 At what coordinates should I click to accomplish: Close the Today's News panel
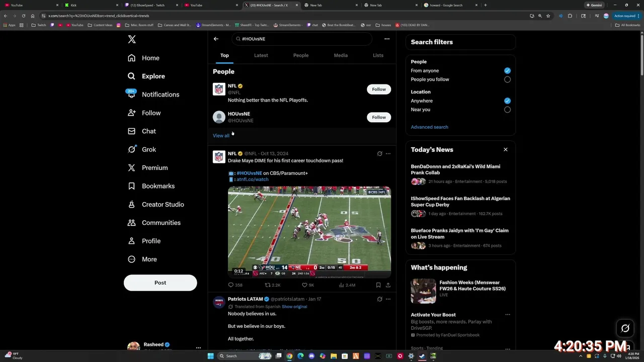click(506, 149)
